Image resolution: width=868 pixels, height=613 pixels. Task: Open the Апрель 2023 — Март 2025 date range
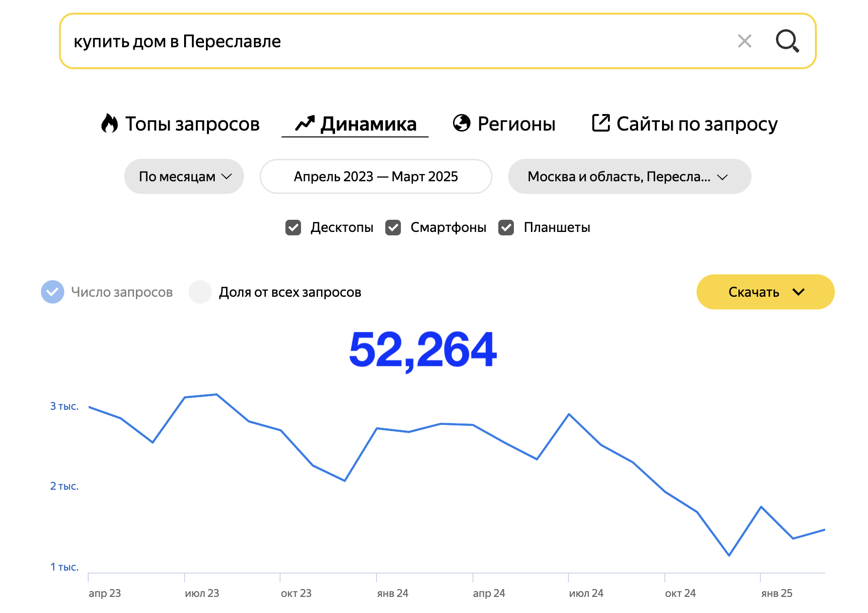pyautogui.click(x=376, y=176)
